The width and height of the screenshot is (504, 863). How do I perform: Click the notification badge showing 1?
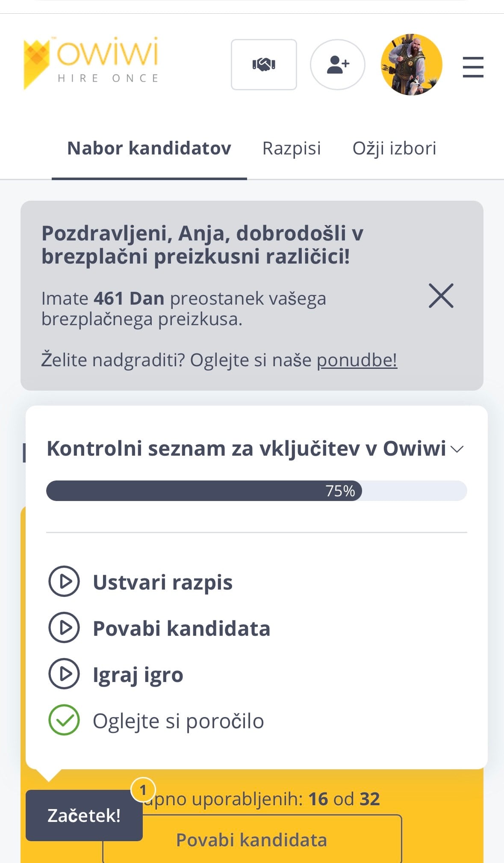tap(143, 790)
